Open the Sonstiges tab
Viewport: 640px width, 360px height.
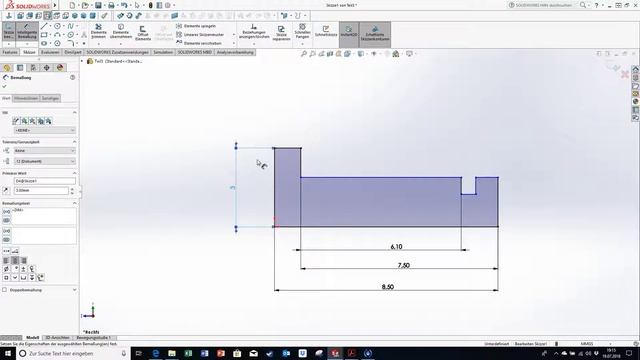(50, 98)
